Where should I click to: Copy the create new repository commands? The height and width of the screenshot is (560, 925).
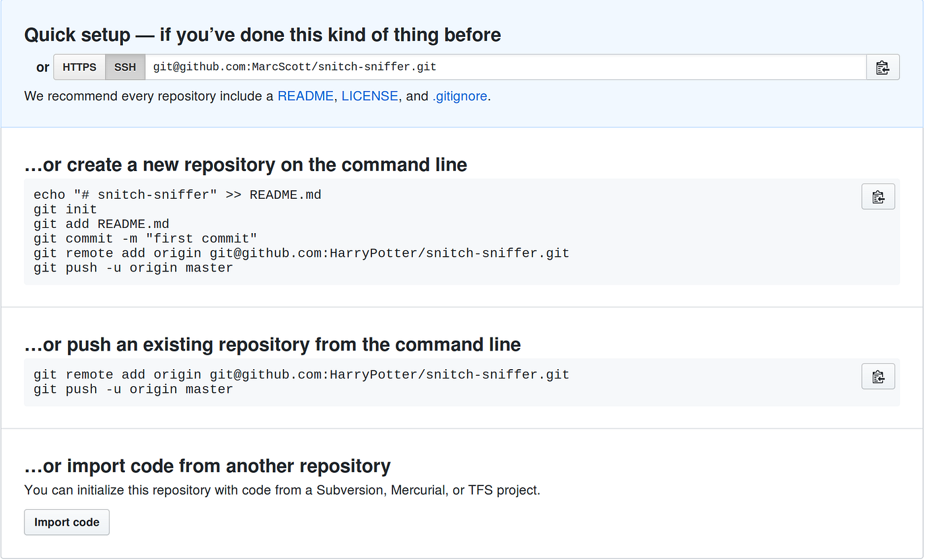pos(878,197)
